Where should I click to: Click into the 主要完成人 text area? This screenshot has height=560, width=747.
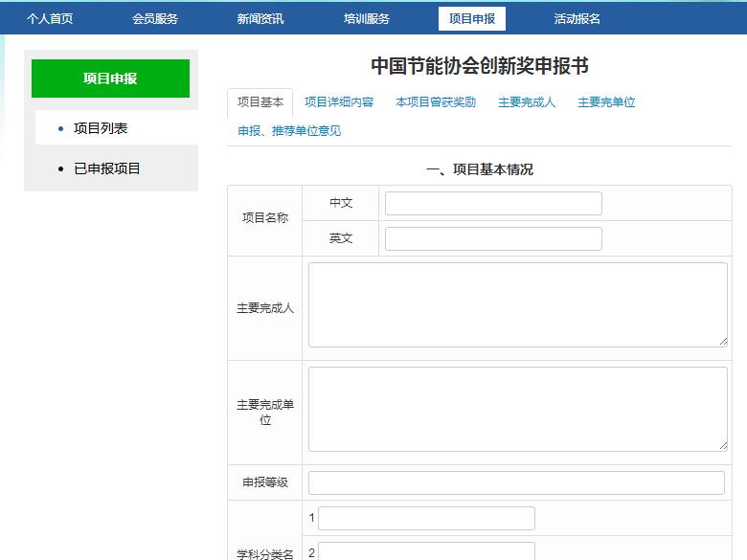click(x=518, y=304)
